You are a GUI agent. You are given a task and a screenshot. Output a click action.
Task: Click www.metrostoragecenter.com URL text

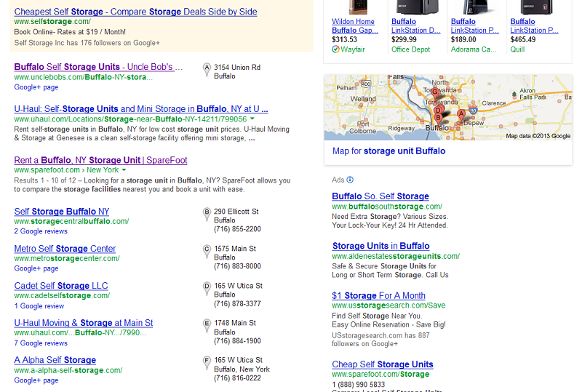pyautogui.click(x=67, y=258)
